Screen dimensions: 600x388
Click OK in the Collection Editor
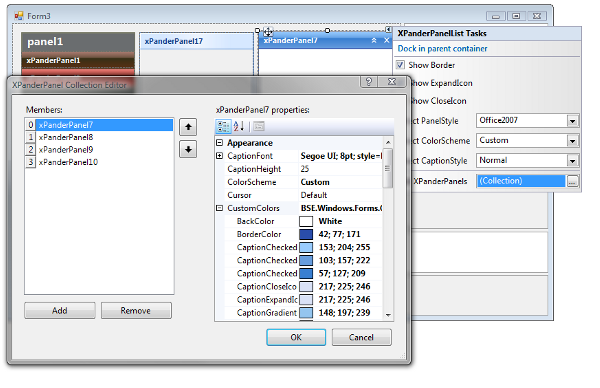tap(296, 337)
